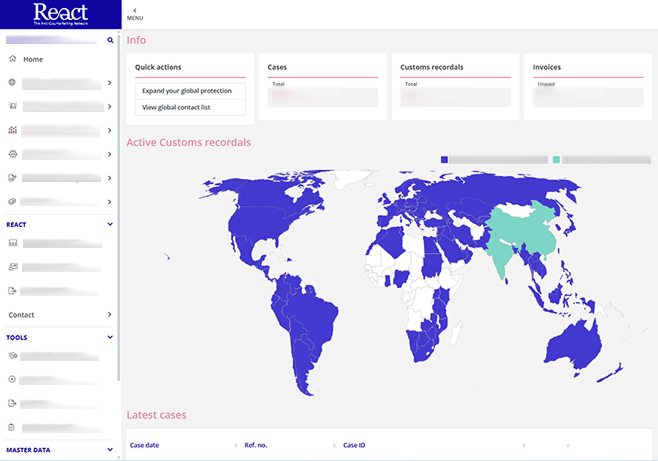Click Greenland on the world map
Screen dimensions: 658x461
coord(350,178)
